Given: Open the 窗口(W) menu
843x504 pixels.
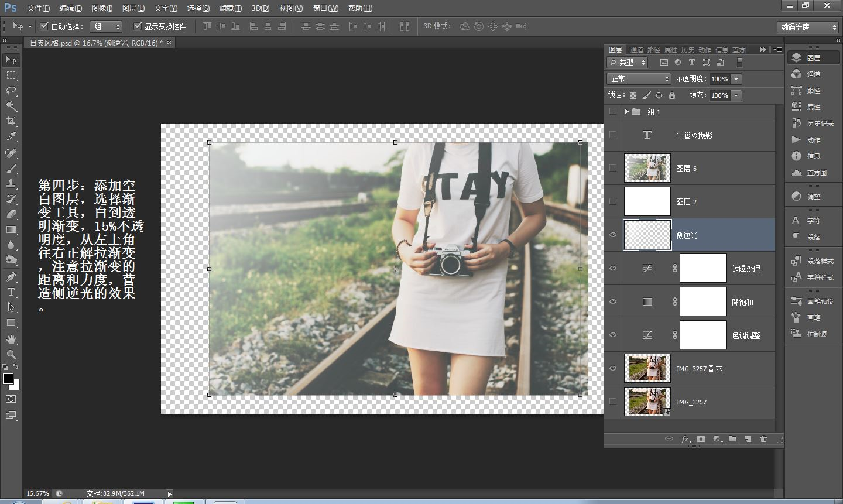Looking at the screenshot, I should click(x=325, y=8).
